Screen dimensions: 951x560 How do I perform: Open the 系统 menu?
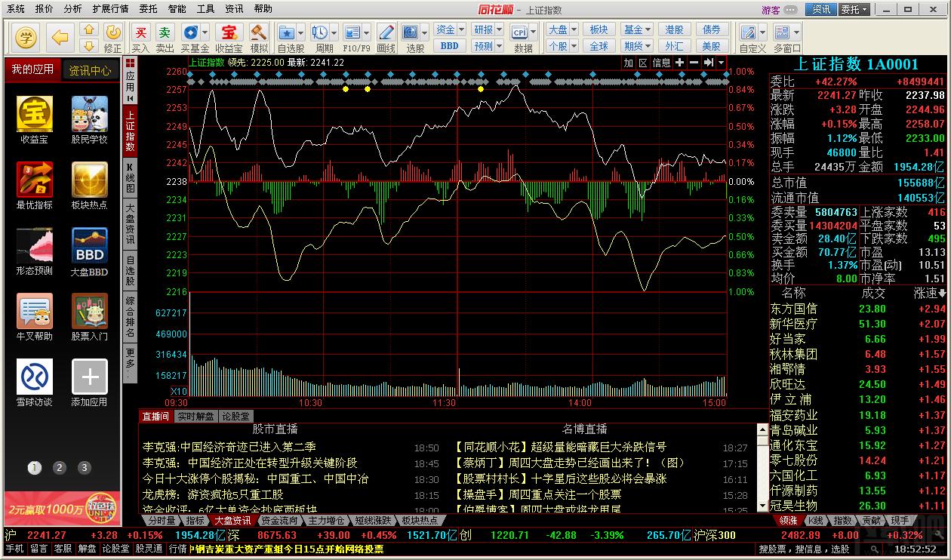(16, 9)
